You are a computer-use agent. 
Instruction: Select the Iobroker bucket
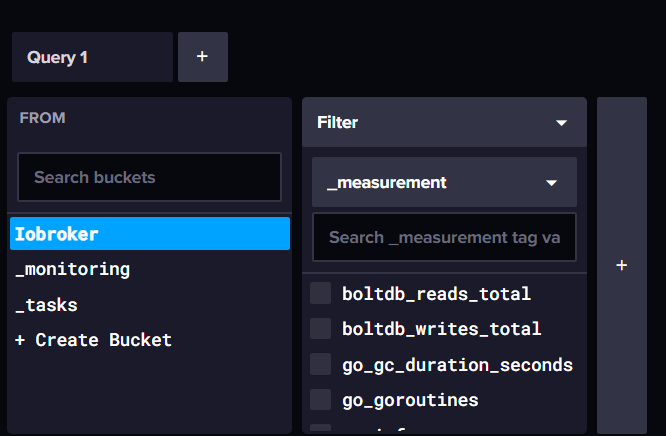tap(149, 234)
